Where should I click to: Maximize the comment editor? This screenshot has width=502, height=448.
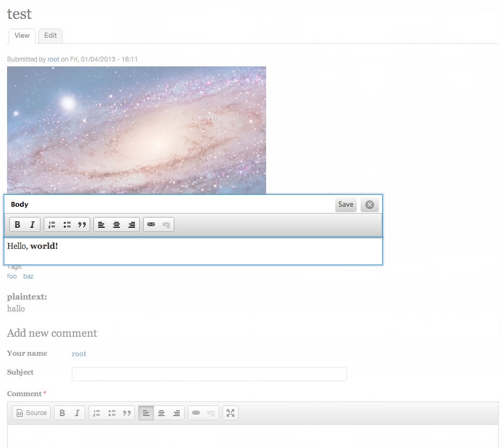pos(230,412)
